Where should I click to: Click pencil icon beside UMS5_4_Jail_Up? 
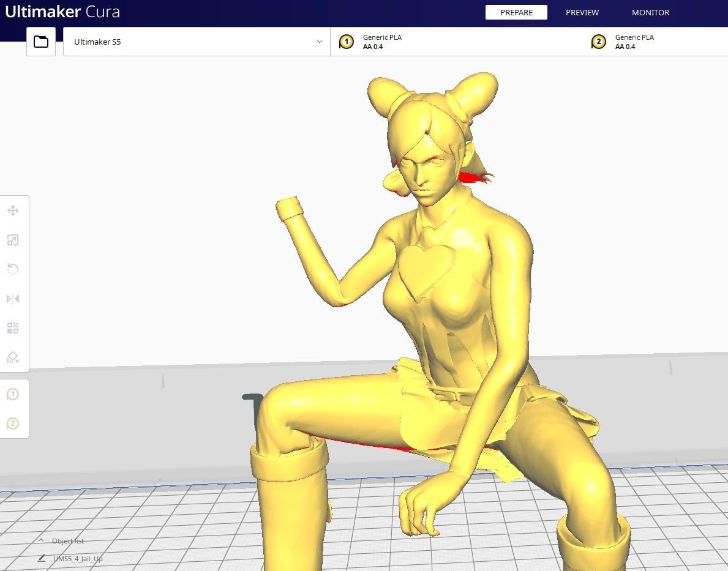pos(41,558)
